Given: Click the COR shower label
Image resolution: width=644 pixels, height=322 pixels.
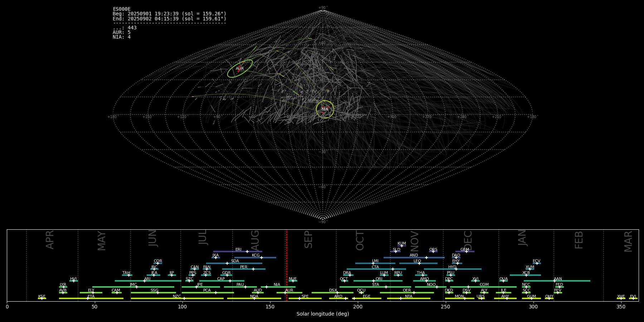Looking at the screenshot, I should pos(158,261).
